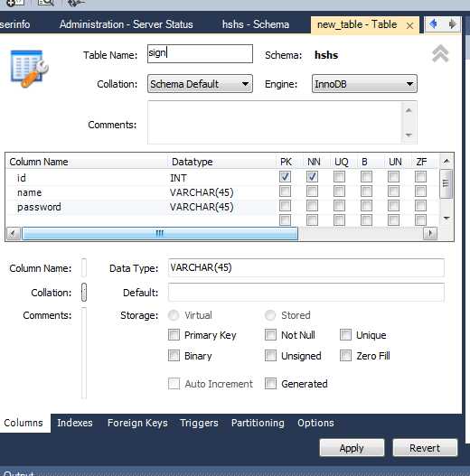Click the comments box scroll-down arrow
The image size is (470, 476).
click(x=409, y=135)
